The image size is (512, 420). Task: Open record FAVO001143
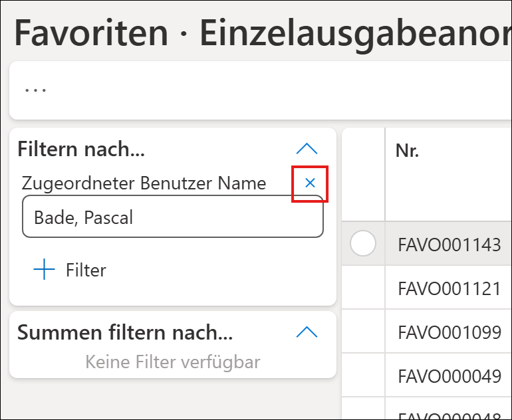(x=449, y=245)
